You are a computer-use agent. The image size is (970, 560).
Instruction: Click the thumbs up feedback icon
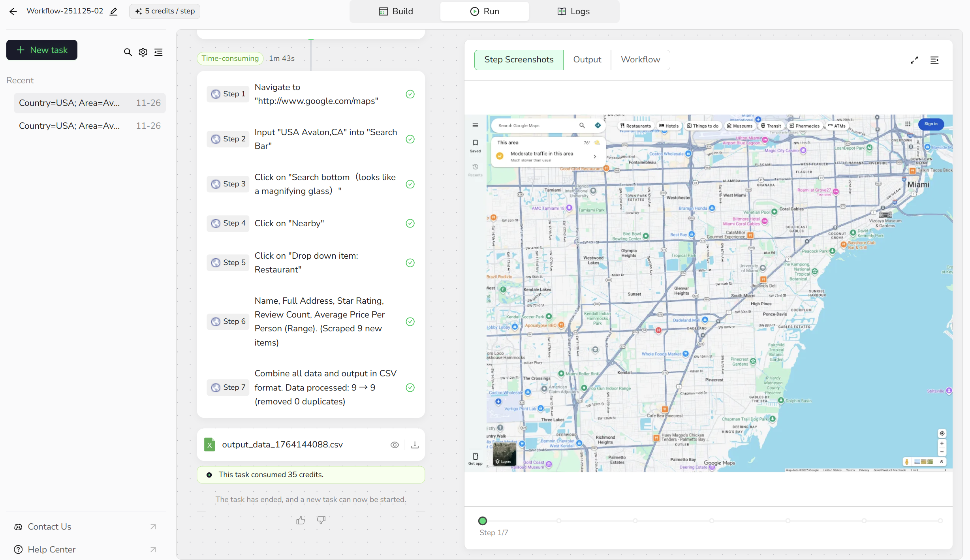point(301,521)
